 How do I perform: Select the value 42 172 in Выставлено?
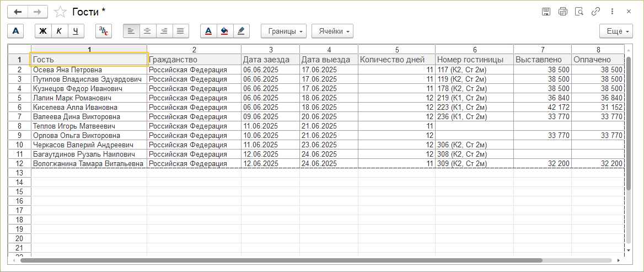(x=543, y=107)
